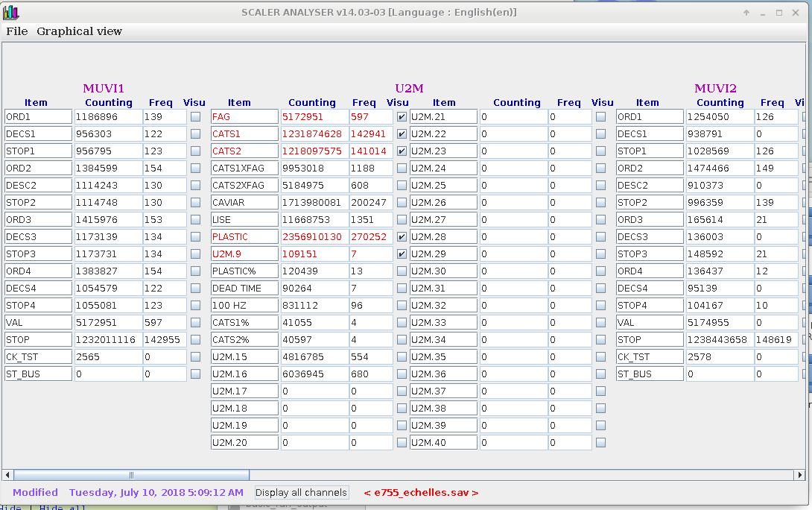The image size is (812, 510).
Task: Check Visu box for DEAD TIME
Action: point(402,288)
